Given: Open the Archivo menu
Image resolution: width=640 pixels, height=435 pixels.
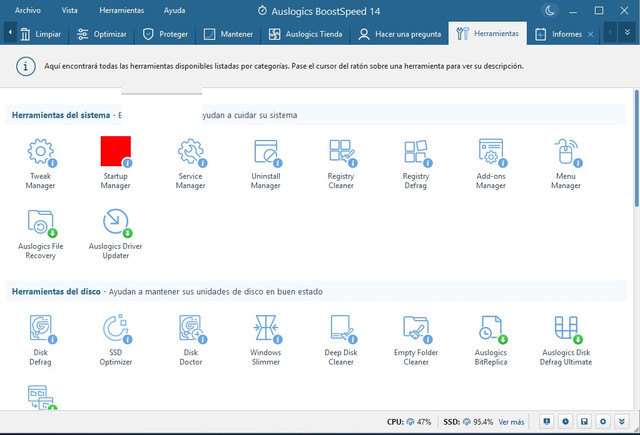Looking at the screenshot, I should pos(28,11).
